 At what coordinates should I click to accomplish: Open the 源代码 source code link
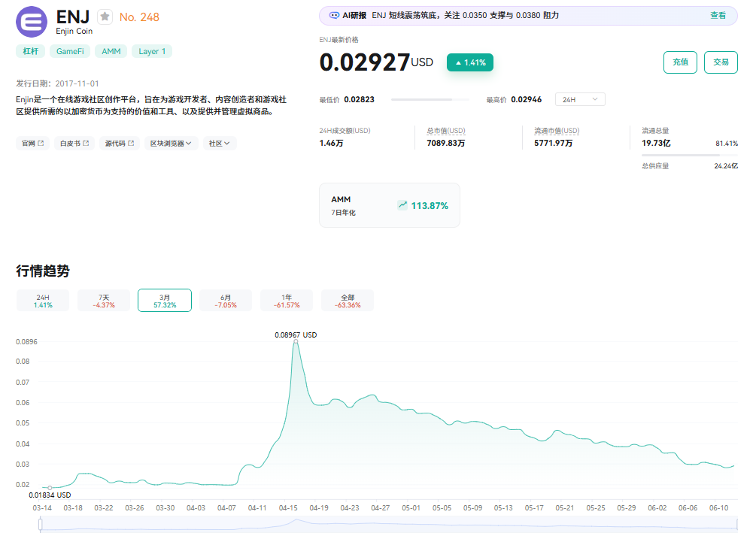(120, 143)
